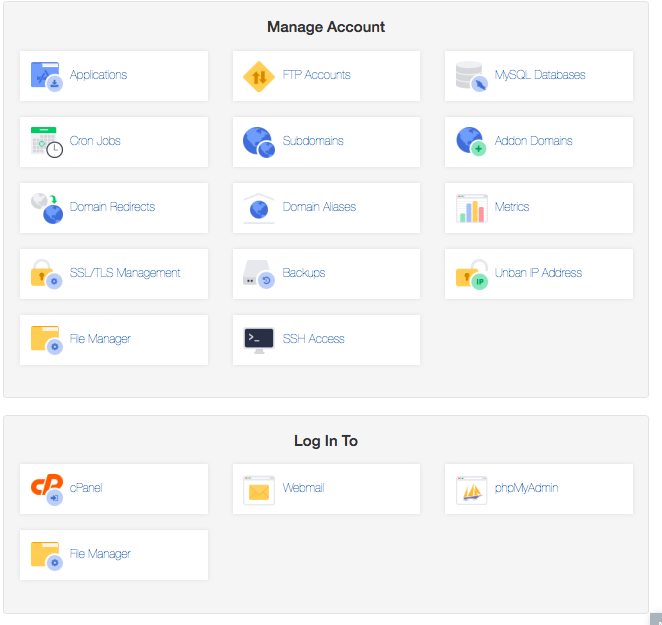Click the cPanel logo icon

coord(46,489)
